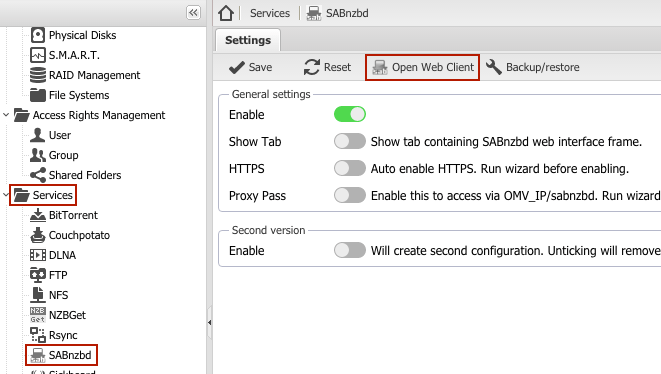Viewport: 661px width, 374px height.
Task: Click the File Systems folder icon
Action: pyautogui.click(x=38, y=95)
